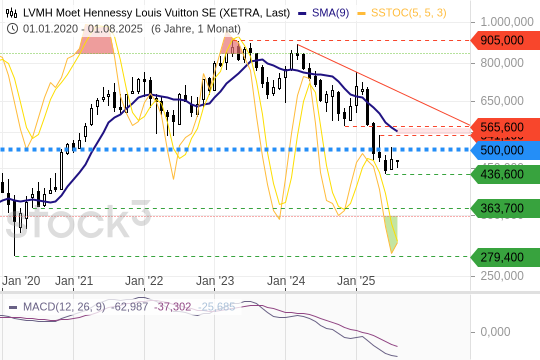Open the MACD(12, 26, 9) indicator label

tap(64, 307)
